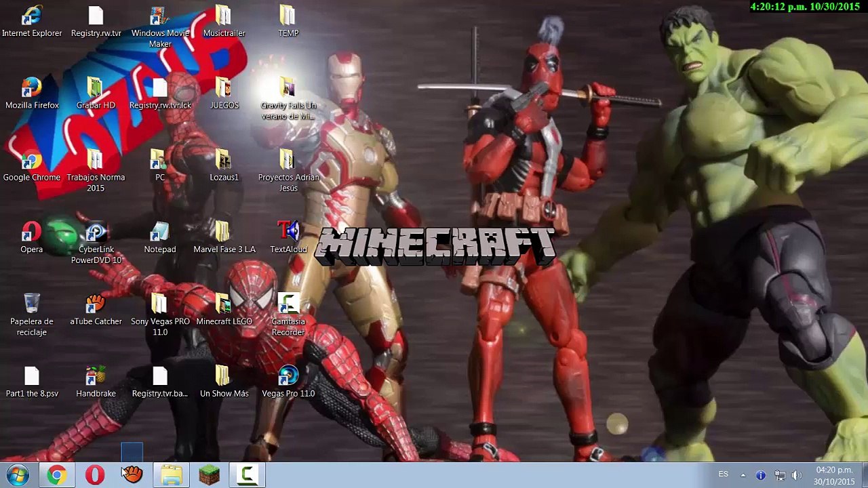Select the Part1 the 8.psv file
868x488 pixels.
(x=32, y=382)
